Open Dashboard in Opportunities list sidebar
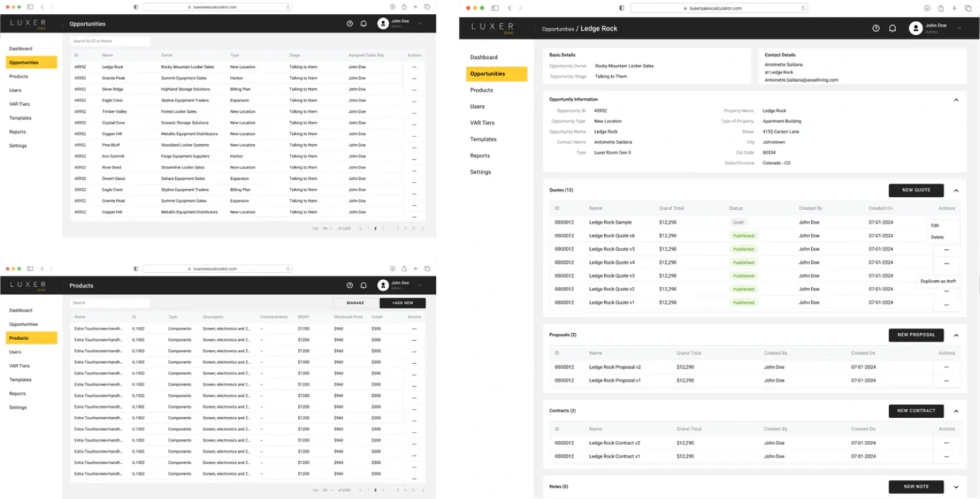Viewport: 980px width, 499px height. point(20,48)
